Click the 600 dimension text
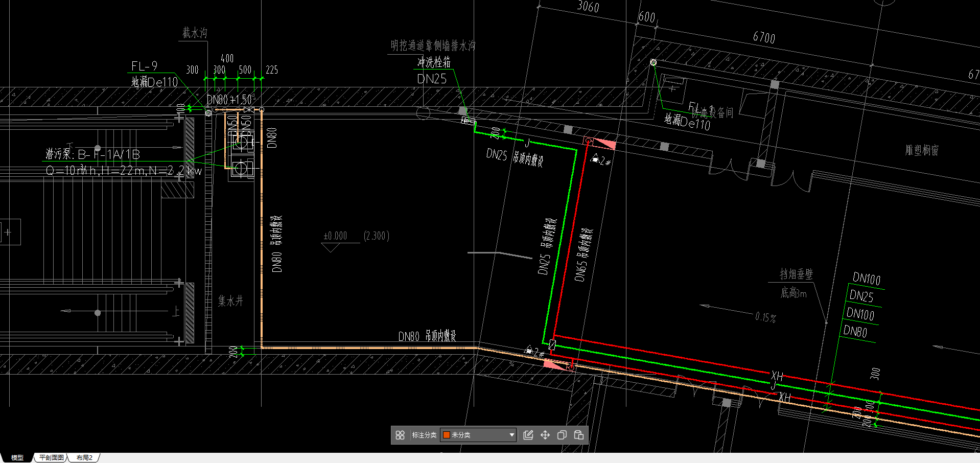This screenshot has height=463, width=980. (646, 17)
